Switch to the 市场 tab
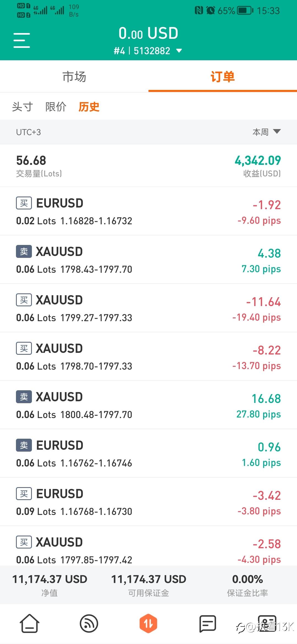 click(74, 77)
